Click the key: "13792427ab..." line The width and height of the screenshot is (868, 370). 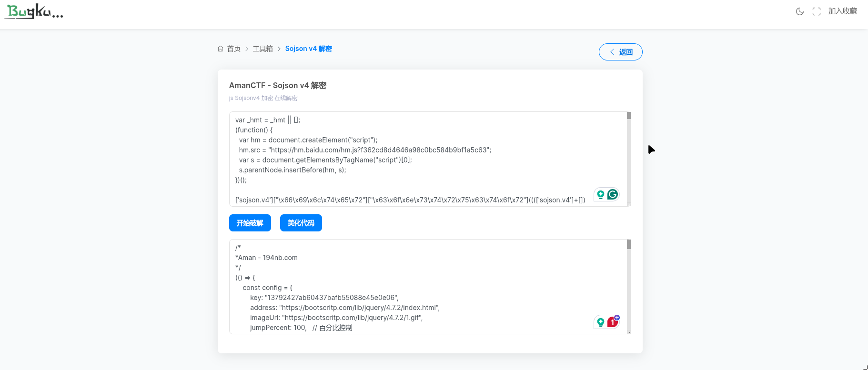point(324,298)
